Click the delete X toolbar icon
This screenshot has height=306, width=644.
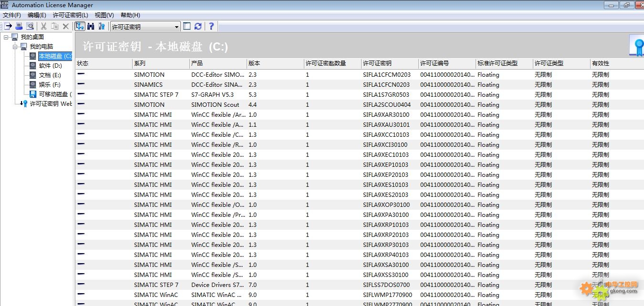66,26
